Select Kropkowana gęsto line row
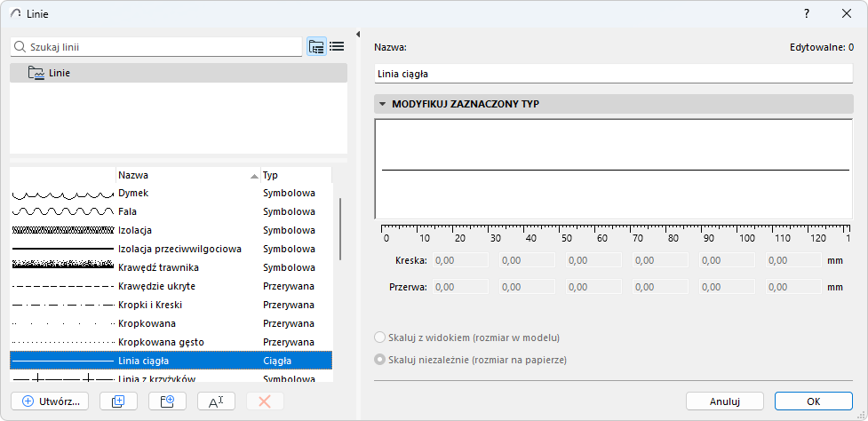 171,342
